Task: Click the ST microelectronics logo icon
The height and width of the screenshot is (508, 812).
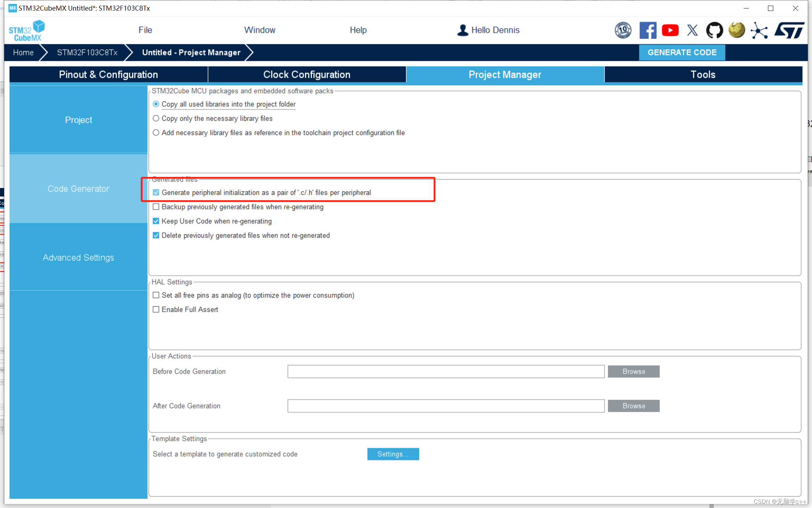Action: [x=789, y=30]
